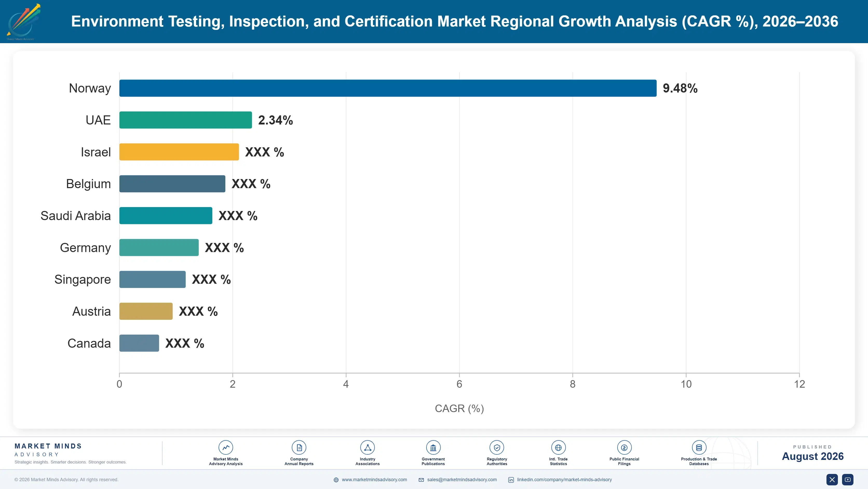Click the MARKET MINDS footer brand name
This screenshot has height=489, width=868.
pyautogui.click(x=48, y=446)
